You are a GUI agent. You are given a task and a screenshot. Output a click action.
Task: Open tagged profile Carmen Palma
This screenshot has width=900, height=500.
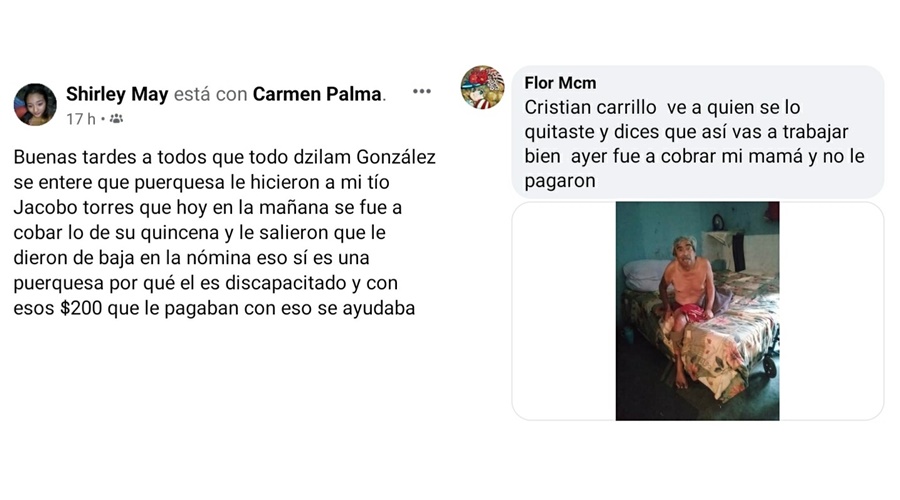click(x=317, y=94)
